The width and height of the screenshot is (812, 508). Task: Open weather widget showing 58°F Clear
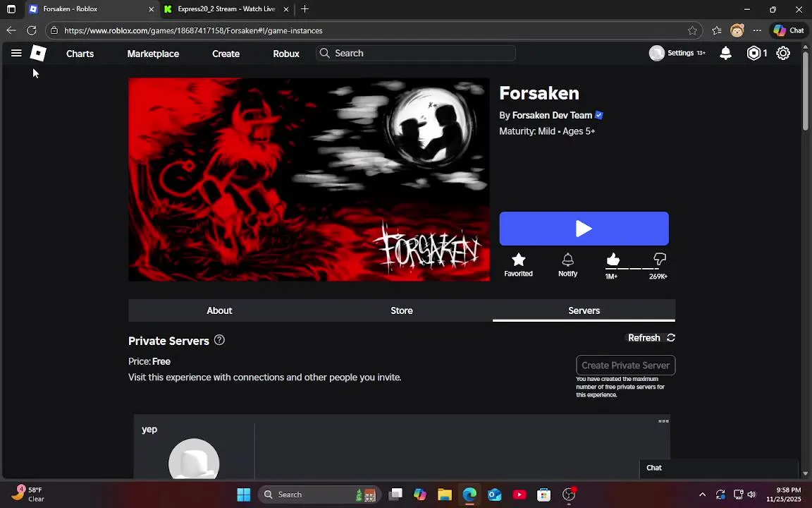(x=28, y=494)
